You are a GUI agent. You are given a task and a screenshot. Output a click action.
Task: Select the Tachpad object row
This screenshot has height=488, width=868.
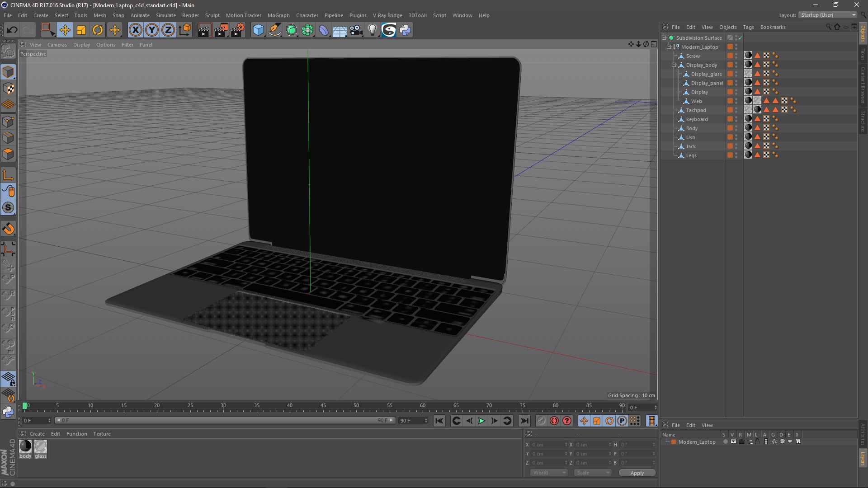[x=695, y=110]
